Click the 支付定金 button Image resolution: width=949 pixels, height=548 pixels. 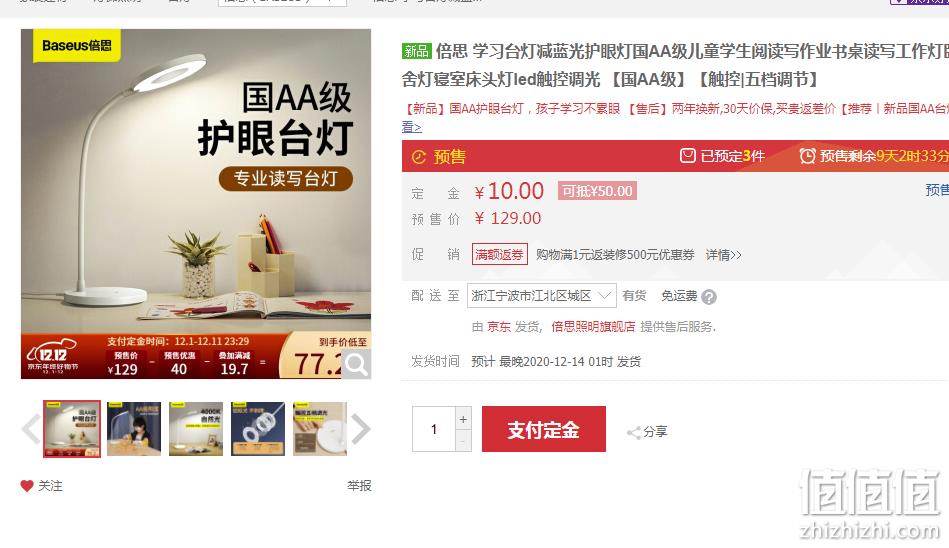[543, 429]
